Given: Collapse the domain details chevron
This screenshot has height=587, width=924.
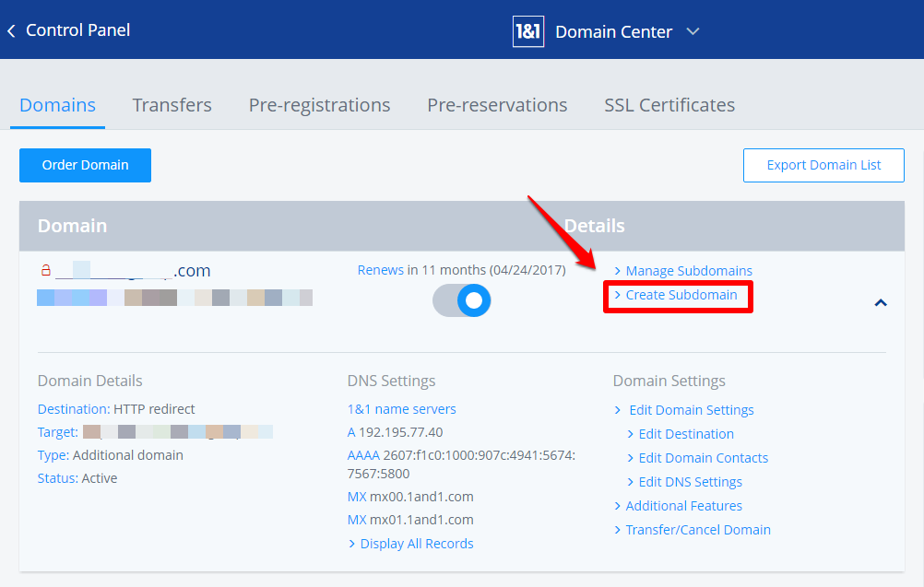Looking at the screenshot, I should tap(881, 302).
